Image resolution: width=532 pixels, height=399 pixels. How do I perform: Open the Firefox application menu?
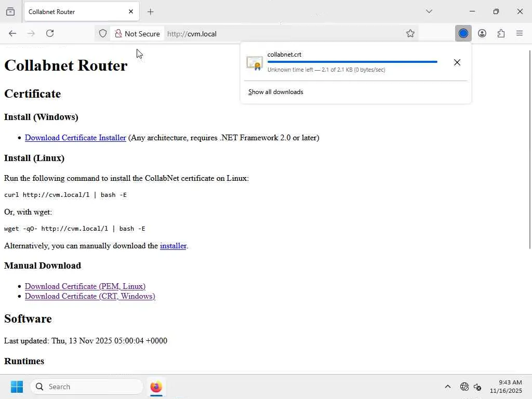coord(520,33)
